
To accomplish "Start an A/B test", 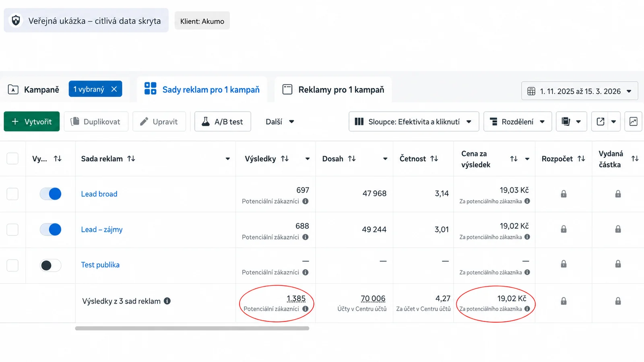I will [x=223, y=121].
